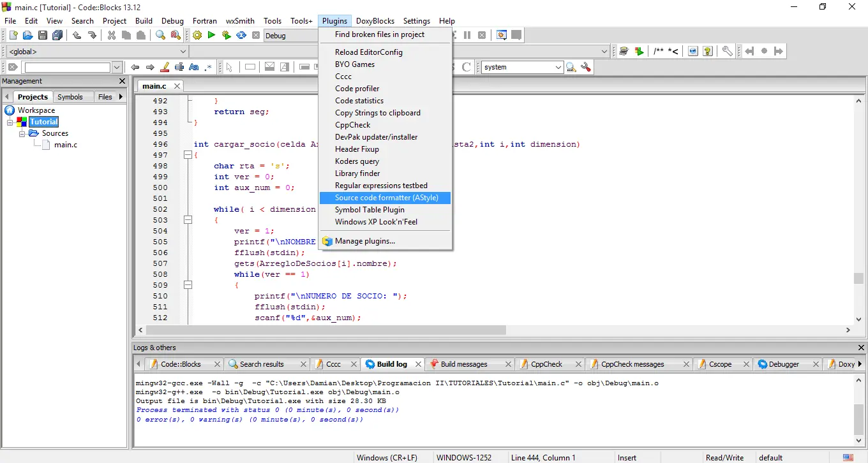868x463 pixels.
Task: Click CppCheck in the open Plugins menu
Action: pyautogui.click(x=352, y=124)
